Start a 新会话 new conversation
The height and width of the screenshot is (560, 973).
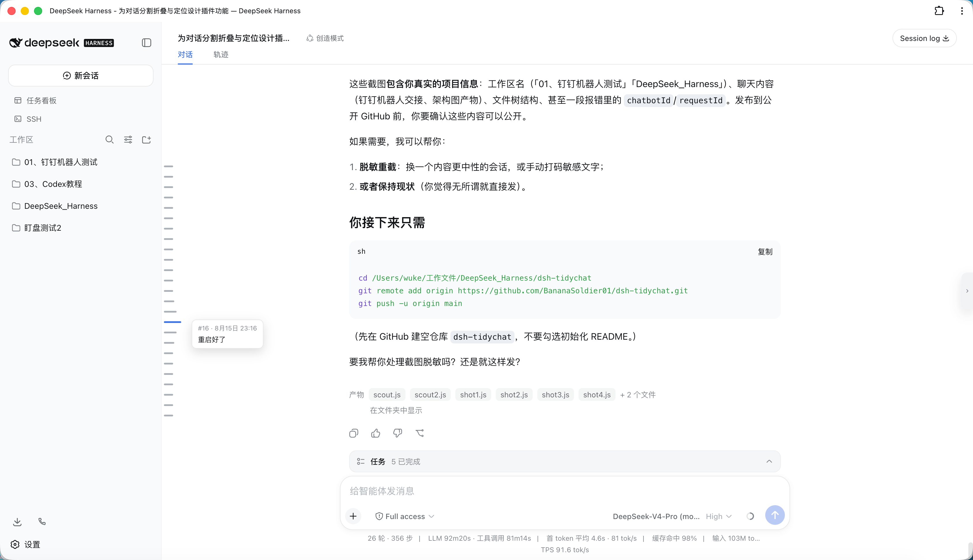pos(81,75)
